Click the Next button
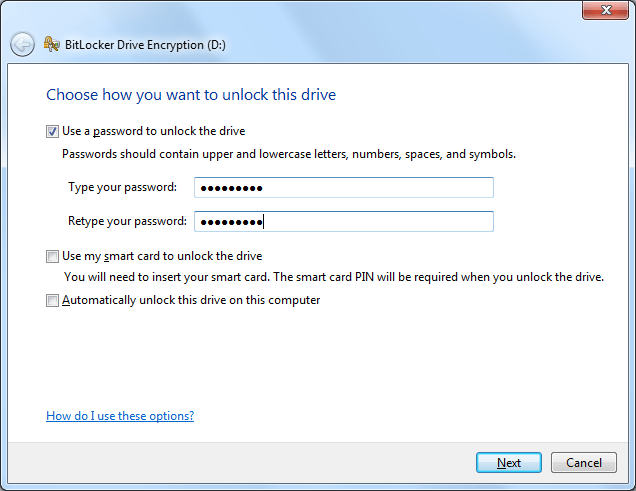 509,463
